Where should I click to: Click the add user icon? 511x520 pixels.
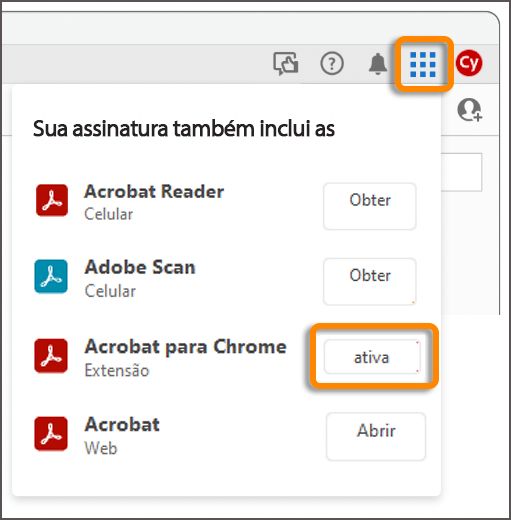pyautogui.click(x=469, y=110)
